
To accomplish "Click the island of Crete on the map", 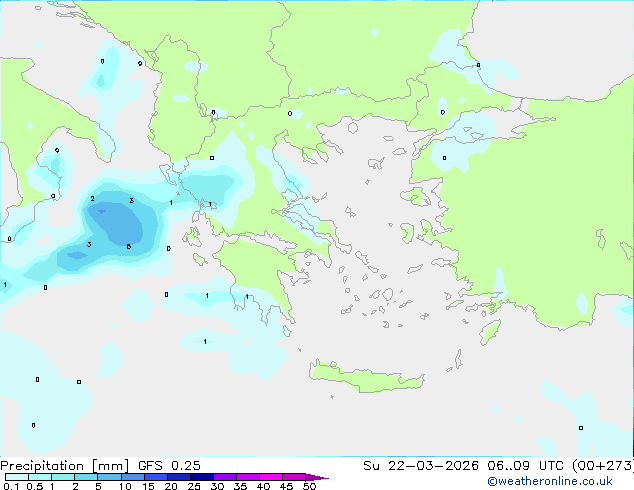I will [x=367, y=377].
